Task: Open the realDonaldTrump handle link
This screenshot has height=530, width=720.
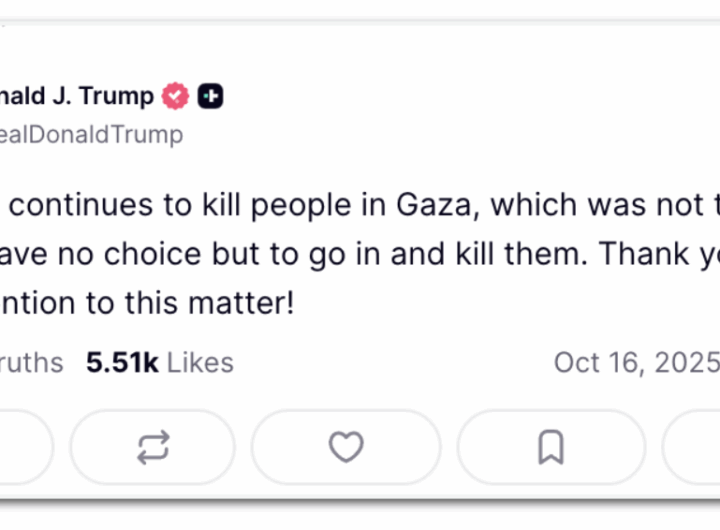Action: (x=91, y=135)
